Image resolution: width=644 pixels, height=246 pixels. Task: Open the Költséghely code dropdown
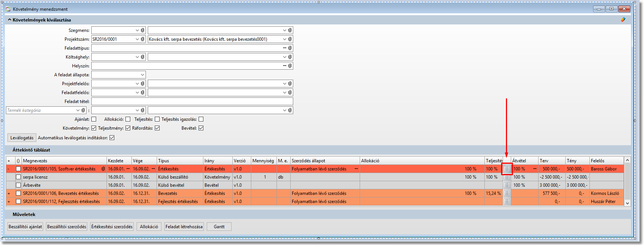(137, 57)
